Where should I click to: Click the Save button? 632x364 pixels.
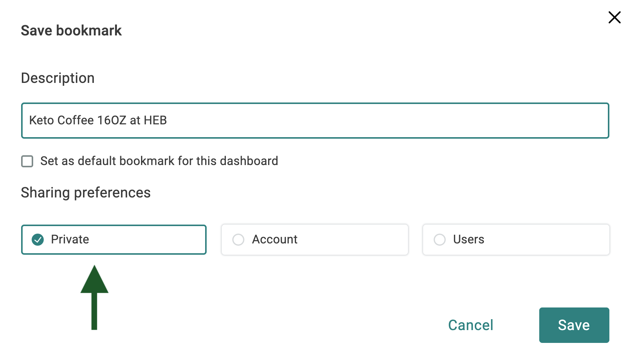click(574, 325)
